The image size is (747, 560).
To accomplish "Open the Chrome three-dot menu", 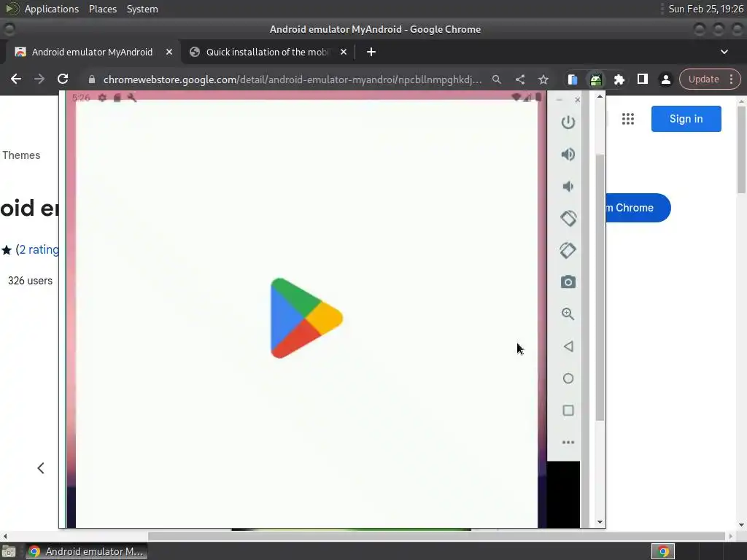I will click(x=731, y=79).
